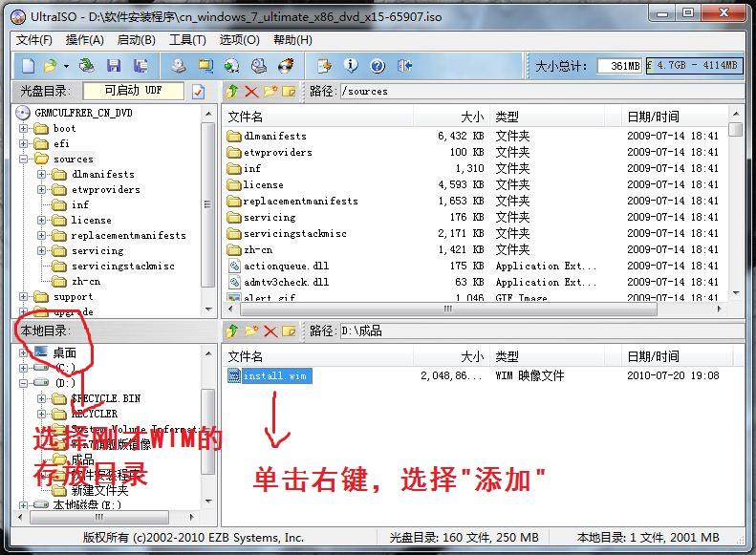Click the Open image folder icon
The image size is (756, 555).
click(50, 66)
